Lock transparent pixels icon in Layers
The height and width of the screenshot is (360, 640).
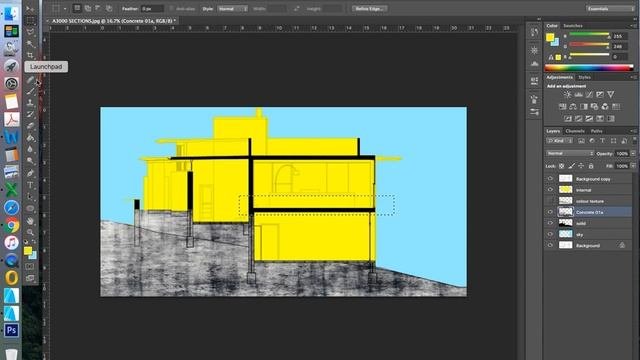(562, 166)
